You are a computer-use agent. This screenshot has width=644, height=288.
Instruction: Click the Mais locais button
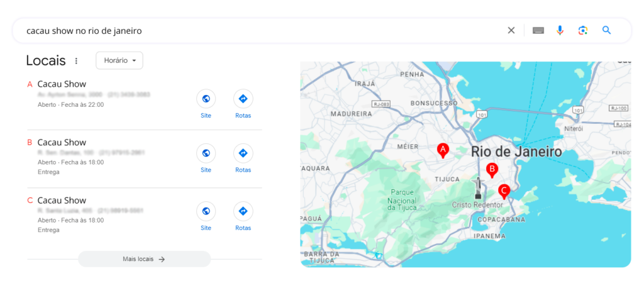144,259
